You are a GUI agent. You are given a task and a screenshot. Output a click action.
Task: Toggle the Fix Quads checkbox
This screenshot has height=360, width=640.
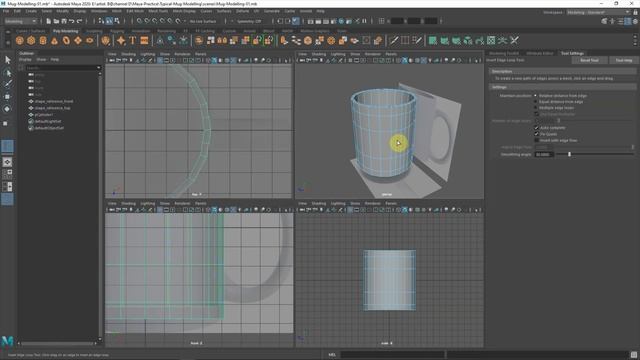(536, 134)
